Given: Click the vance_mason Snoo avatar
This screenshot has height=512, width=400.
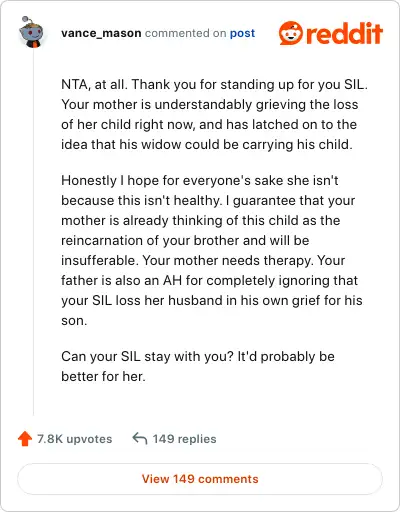Looking at the screenshot, I should tap(32, 32).
